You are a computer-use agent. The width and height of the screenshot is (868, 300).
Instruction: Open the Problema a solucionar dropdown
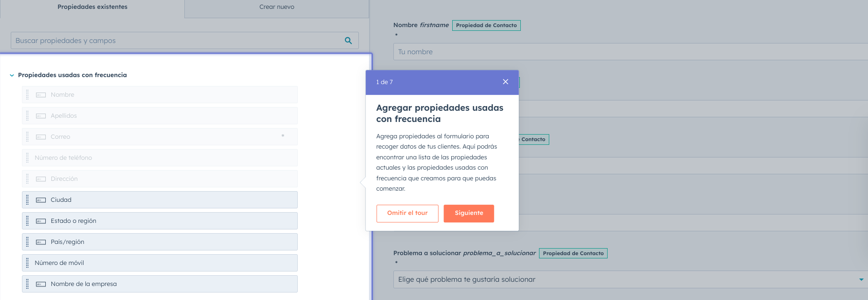[x=625, y=279]
